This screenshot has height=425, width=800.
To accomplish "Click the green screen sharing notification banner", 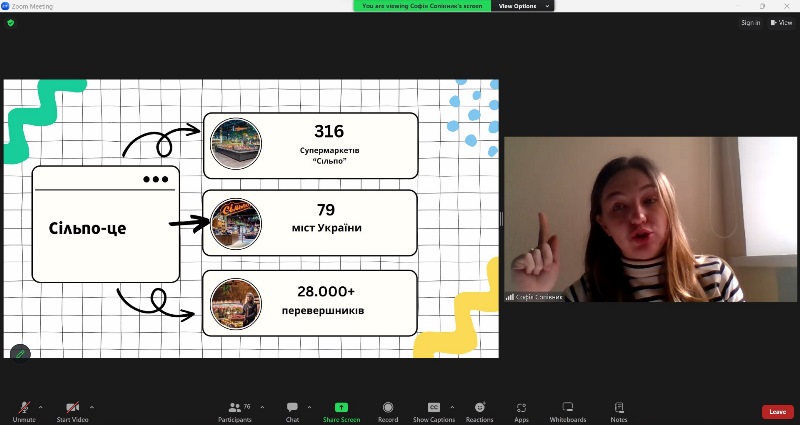I will coord(422,6).
